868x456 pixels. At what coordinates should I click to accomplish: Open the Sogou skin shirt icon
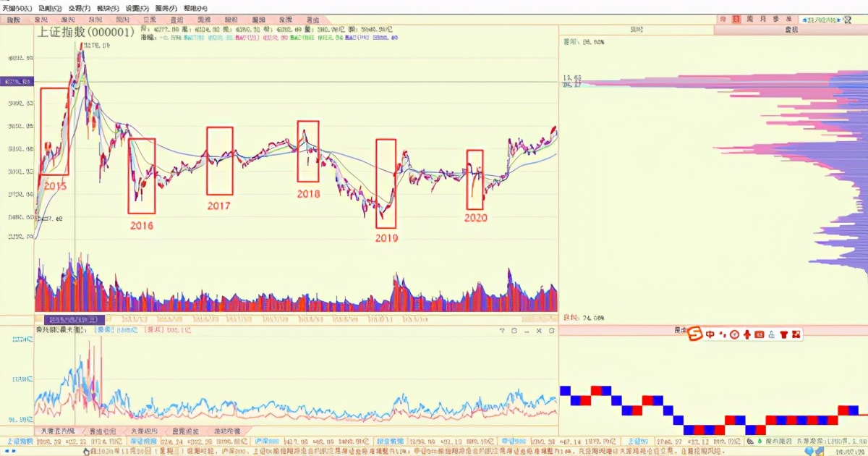[x=784, y=334]
